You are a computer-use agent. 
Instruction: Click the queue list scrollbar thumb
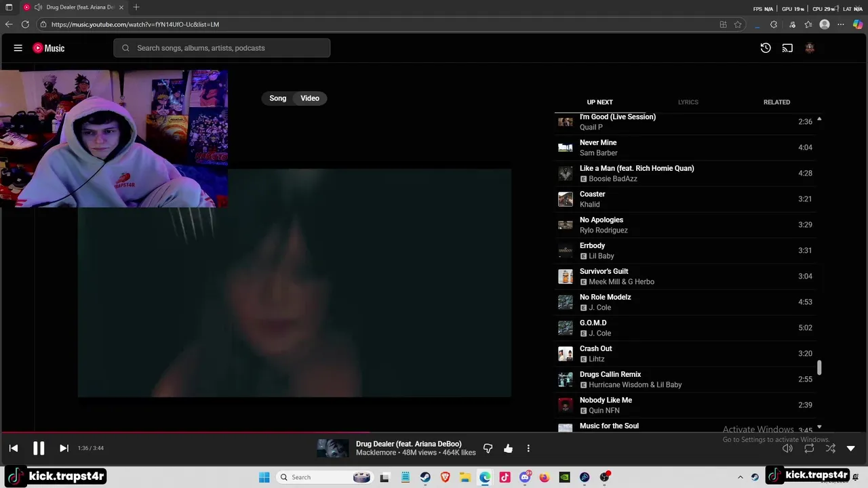tap(819, 367)
